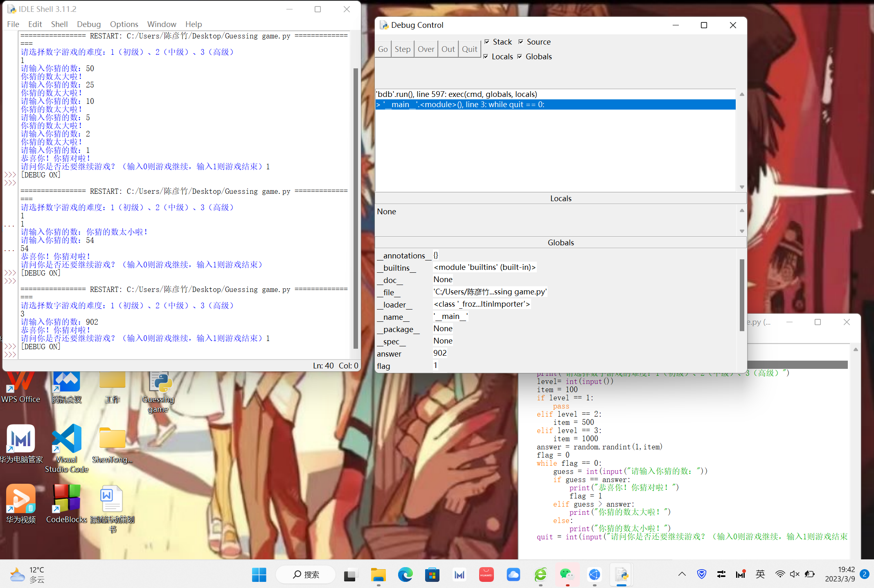The image size is (874, 588).
Task: Open WPS Office desktop shortcut
Action: click(20, 382)
